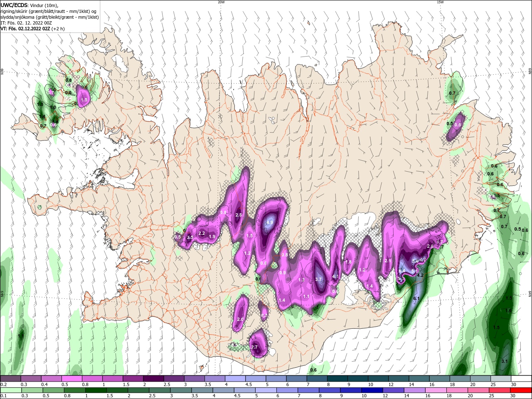Click the red 30 swatch in the rain legend

tap(521, 390)
